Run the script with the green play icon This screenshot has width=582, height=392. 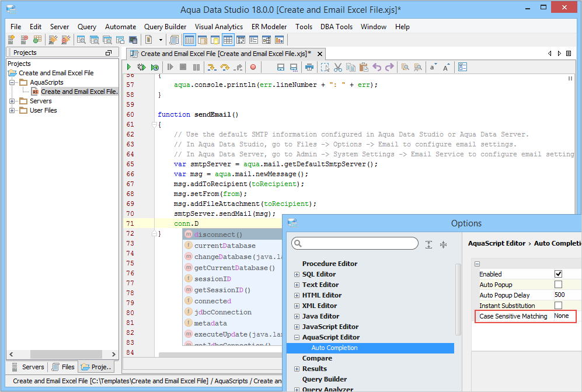pyautogui.click(x=128, y=68)
